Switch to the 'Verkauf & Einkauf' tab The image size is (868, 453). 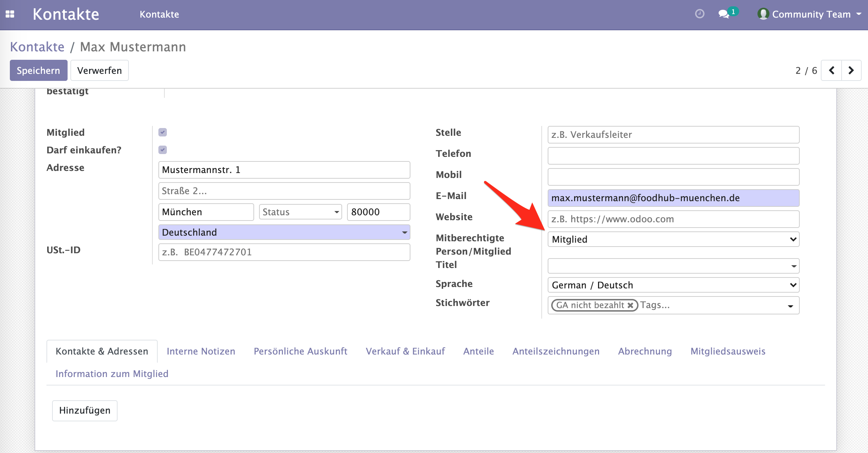click(x=405, y=351)
